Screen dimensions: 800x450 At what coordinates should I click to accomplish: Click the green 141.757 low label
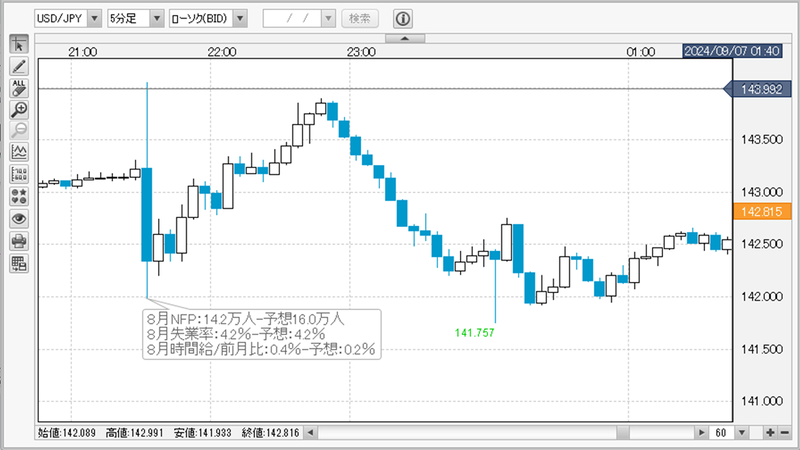pos(474,333)
